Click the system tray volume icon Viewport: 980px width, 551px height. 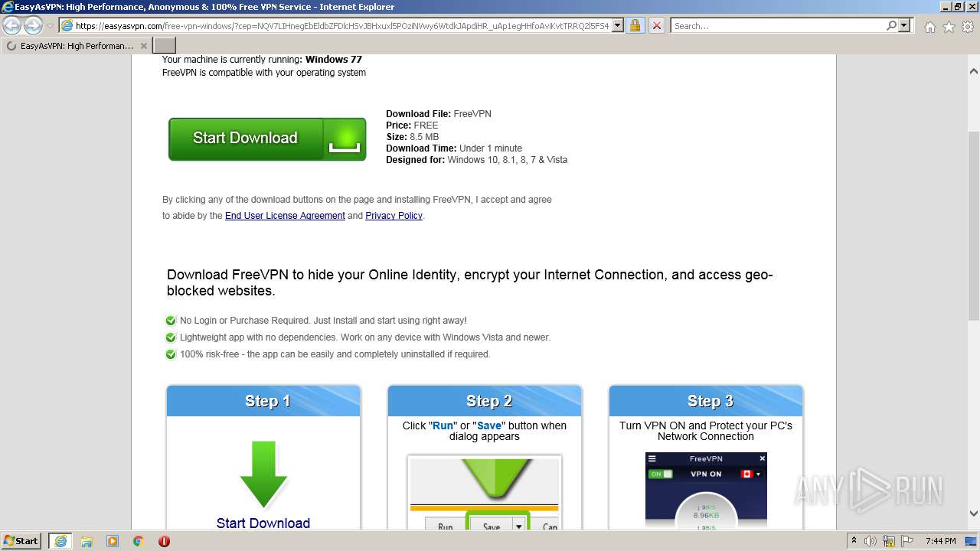point(872,541)
